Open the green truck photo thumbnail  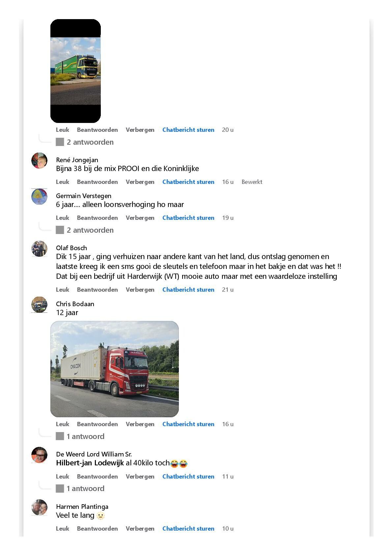(x=75, y=71)
